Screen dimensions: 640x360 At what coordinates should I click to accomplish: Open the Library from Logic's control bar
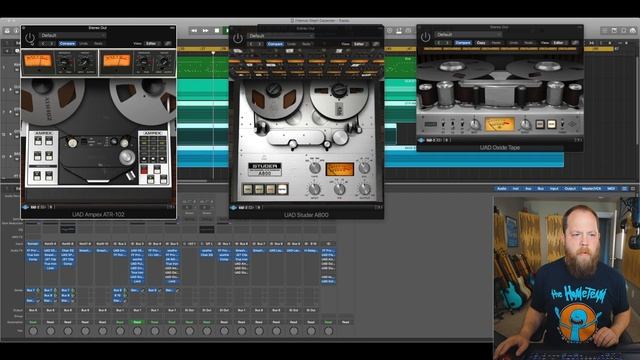7,31
